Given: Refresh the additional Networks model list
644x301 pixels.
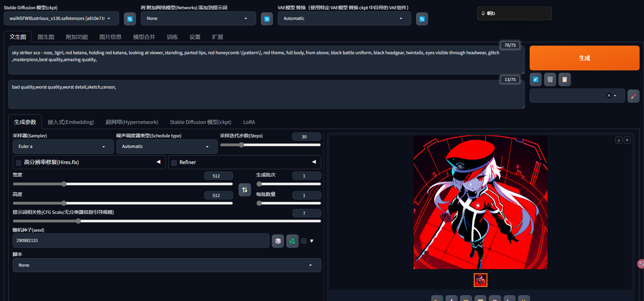Looking at the screenshot, I should pos(267,19).
